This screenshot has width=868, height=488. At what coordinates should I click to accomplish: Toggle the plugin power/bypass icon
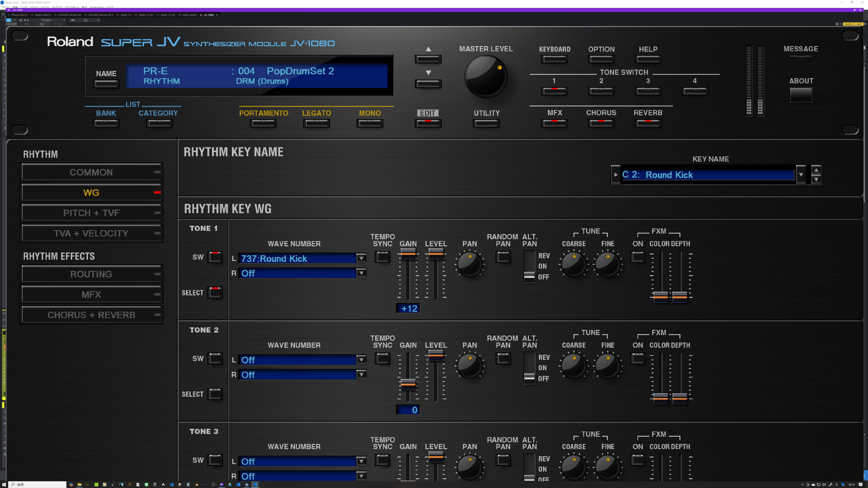tap(9, 20)
